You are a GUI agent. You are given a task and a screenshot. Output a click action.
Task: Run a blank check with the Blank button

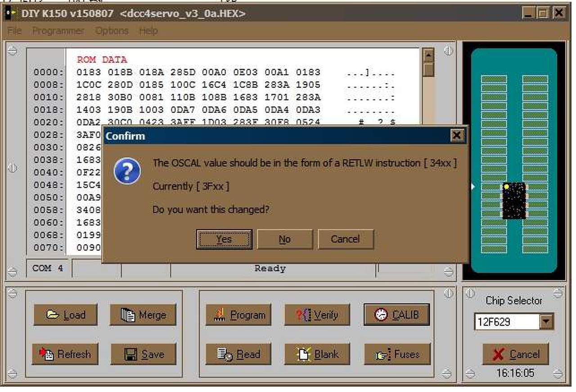pyautogui.click(x=317, y=354)
